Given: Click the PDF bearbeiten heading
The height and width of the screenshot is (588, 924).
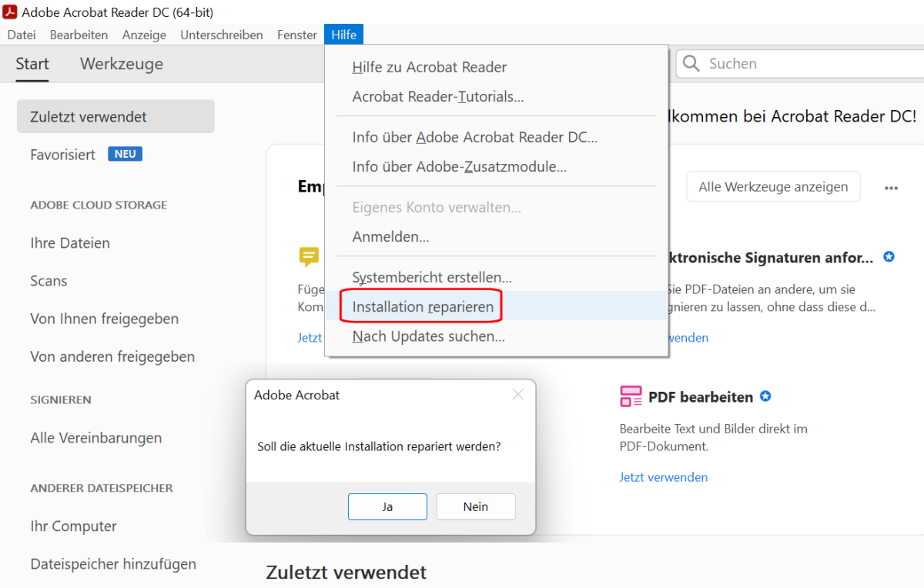Looking at the screenshot, I should pos(701,397).
